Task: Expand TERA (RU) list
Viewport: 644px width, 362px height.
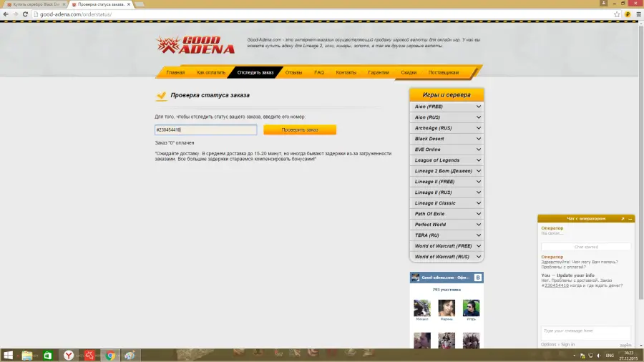Action: [x=447, y=235]
